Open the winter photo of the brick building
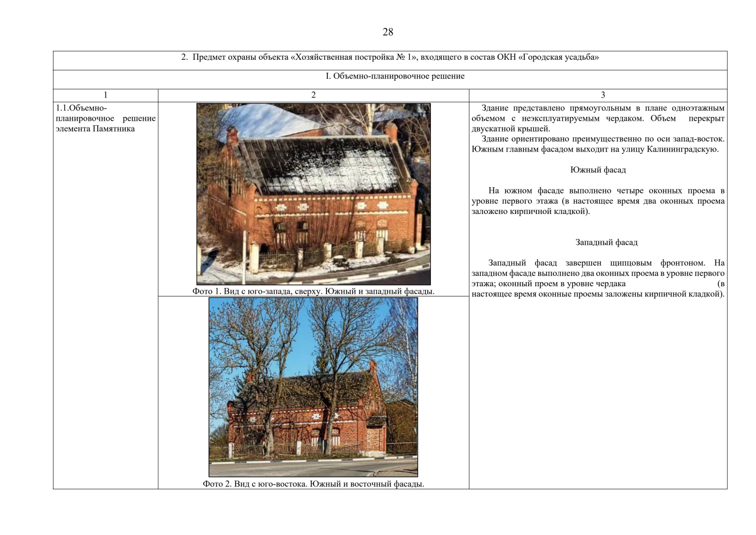The height and width of the screenshot is (535, 756). [x=314, y=194]
